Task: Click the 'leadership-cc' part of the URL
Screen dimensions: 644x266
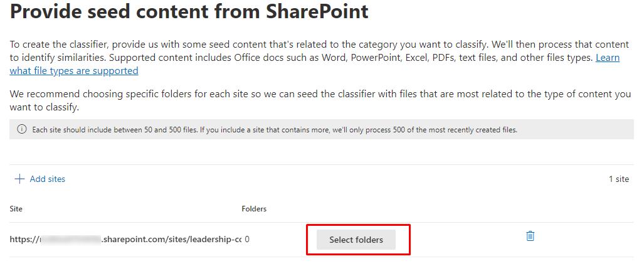Action: pos(216,240)
